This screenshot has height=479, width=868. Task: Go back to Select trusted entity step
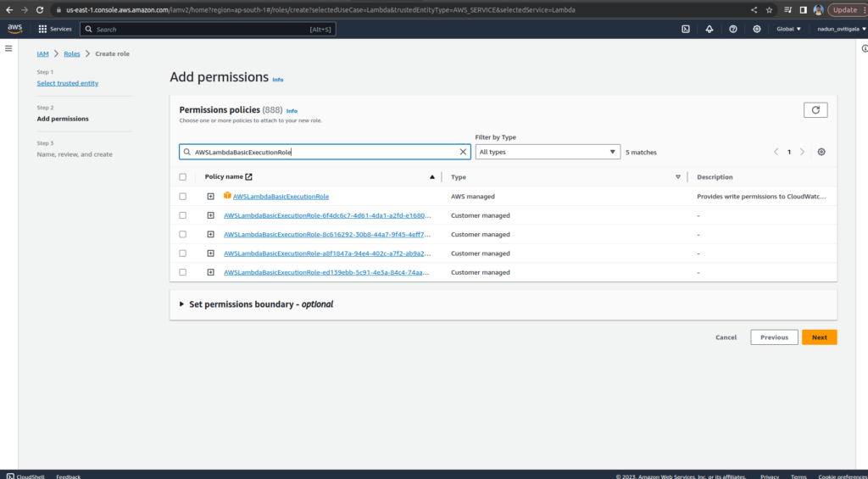pyautogui.click(x=68, y=83)
